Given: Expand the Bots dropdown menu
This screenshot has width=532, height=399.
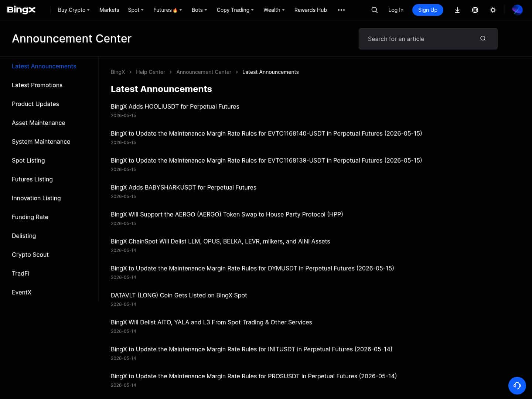Looking at the screenshot, I should 199,10.
